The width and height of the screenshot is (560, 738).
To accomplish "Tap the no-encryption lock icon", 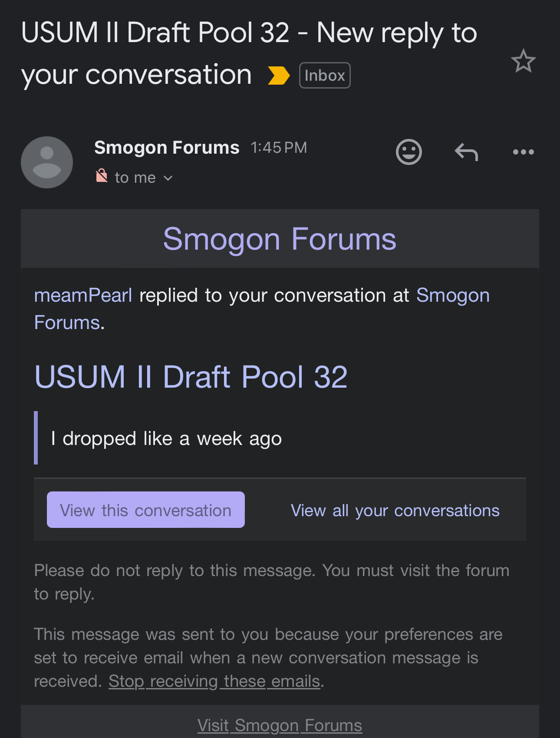I will (x=102, y=176).
